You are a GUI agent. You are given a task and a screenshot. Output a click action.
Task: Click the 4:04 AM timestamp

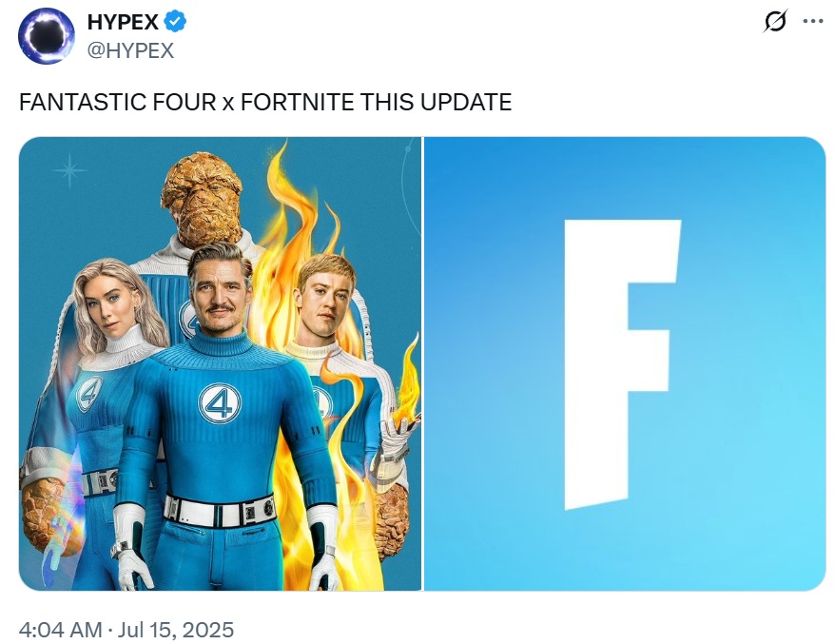pos(60,630)
